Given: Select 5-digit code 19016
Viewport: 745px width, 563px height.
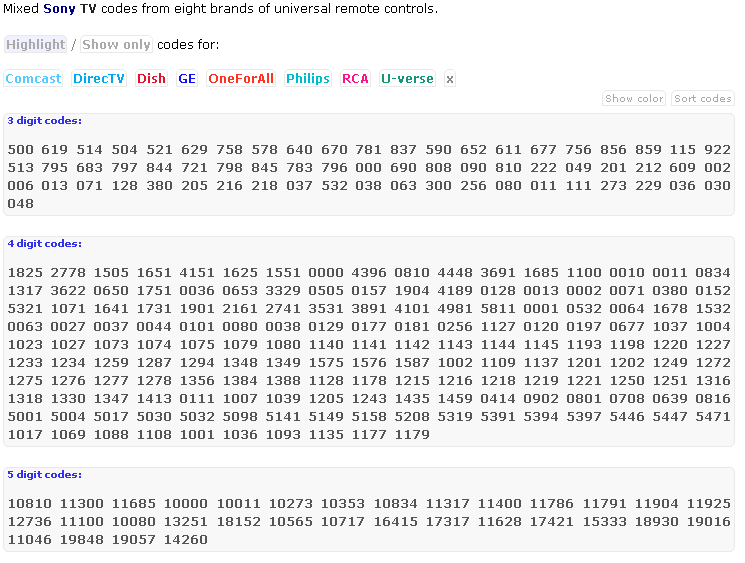Looking at the screenshot, I should click(709, 522).
